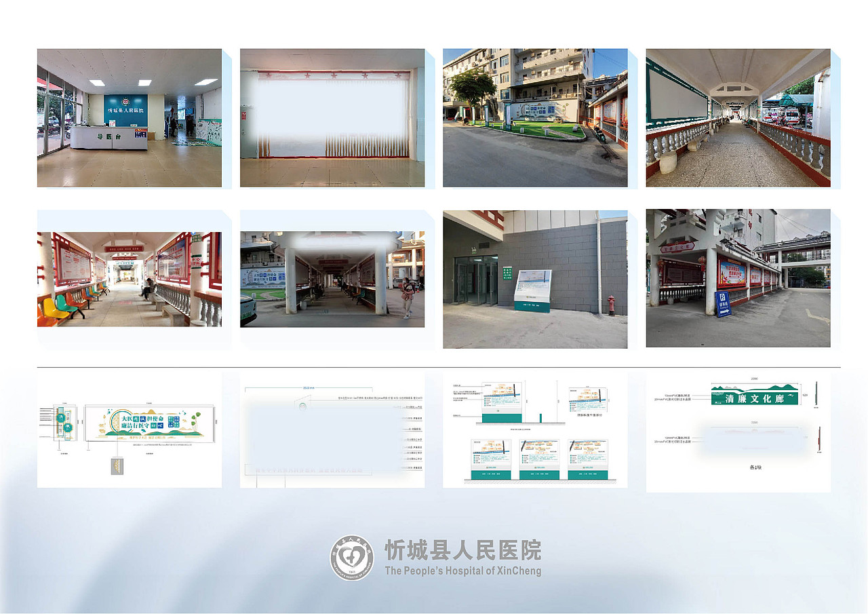Open the covered walkway with balustrade photo
Viewport: 868px width, 614px height.
pos(737,117)
